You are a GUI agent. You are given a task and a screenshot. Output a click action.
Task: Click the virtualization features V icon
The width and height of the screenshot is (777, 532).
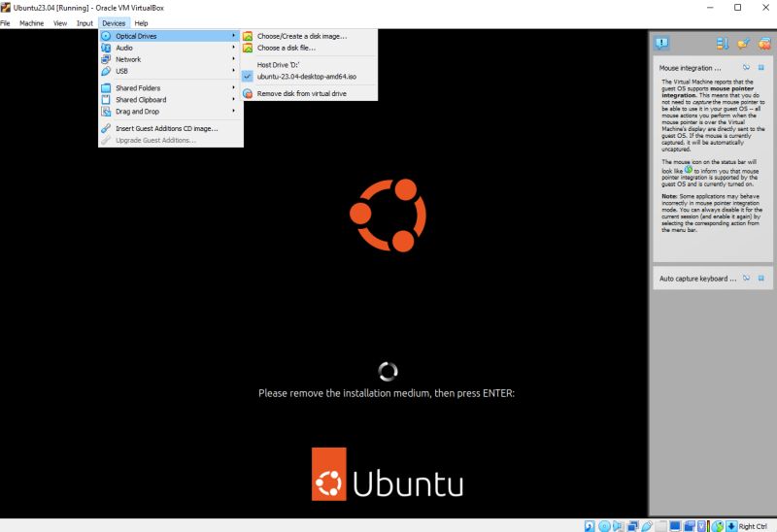click(x=701, y=526)
